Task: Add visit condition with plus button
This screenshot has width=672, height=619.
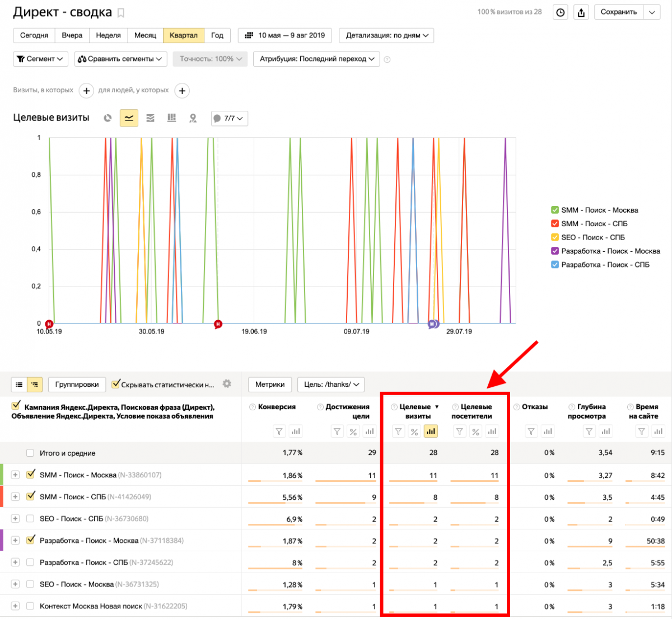Action: (86, 91)
